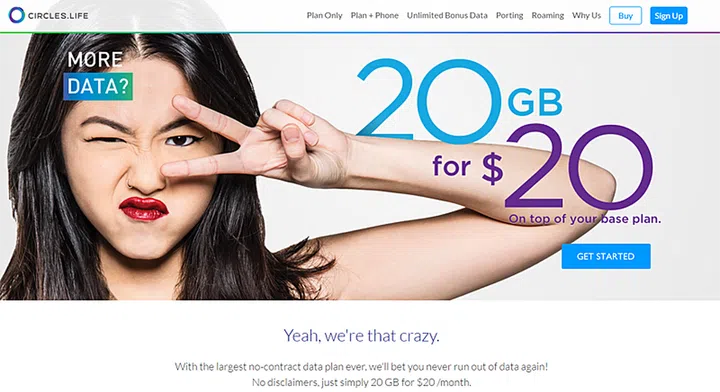Click the woman's peace-sign hand in hero image
720x392 pixels.
tap(257, 142)
